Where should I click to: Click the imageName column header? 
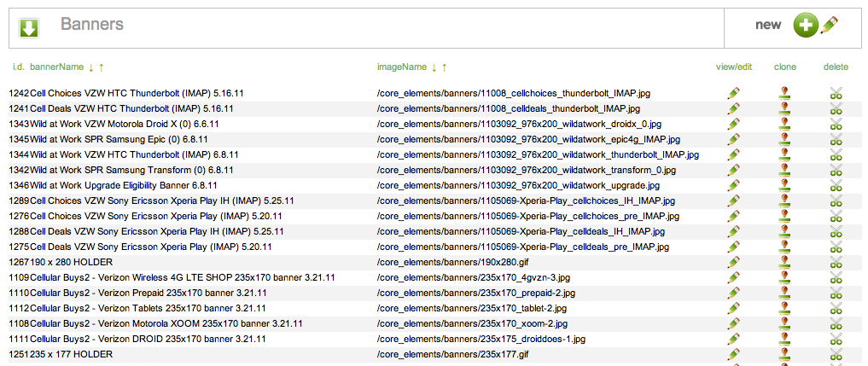tap(401, 67)
